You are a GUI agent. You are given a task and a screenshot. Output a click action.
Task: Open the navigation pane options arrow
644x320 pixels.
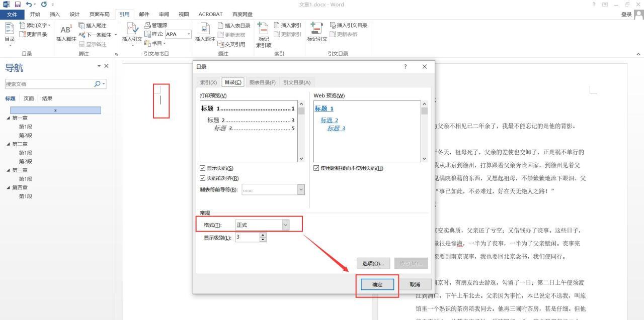[x=99, y=66]
